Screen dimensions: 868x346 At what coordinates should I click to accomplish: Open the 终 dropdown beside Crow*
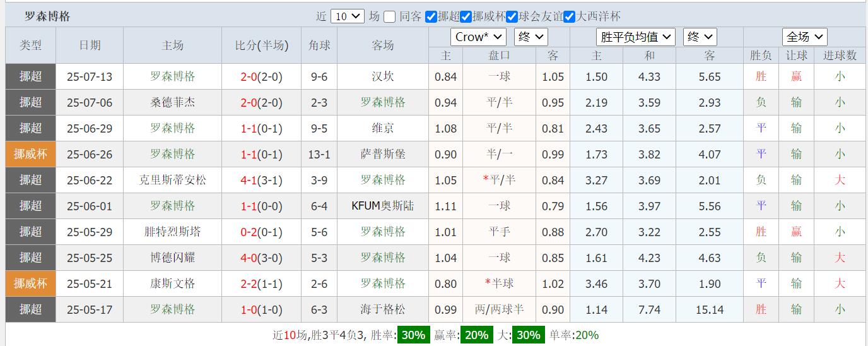click(x=531, y=37)
